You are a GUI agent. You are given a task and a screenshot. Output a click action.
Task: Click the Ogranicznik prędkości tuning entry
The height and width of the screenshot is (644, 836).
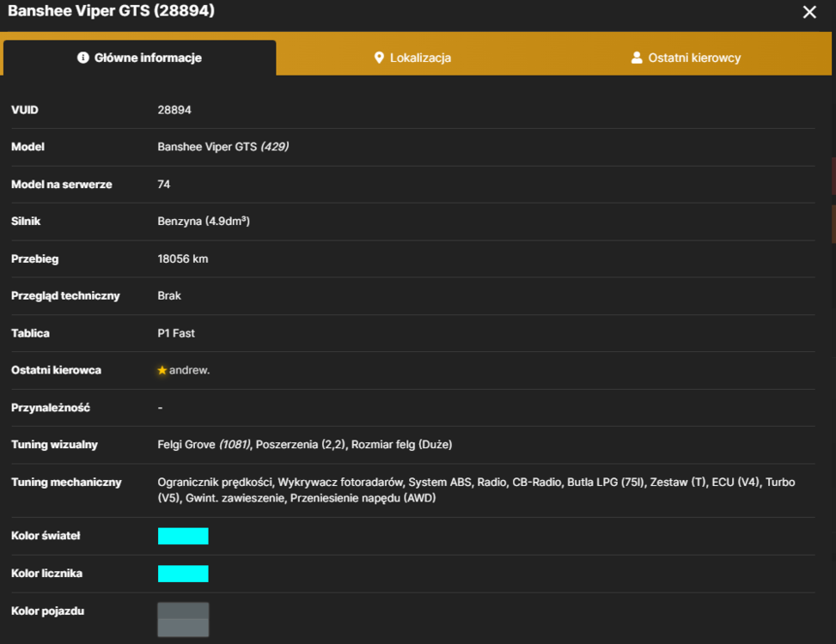[215, 482]
